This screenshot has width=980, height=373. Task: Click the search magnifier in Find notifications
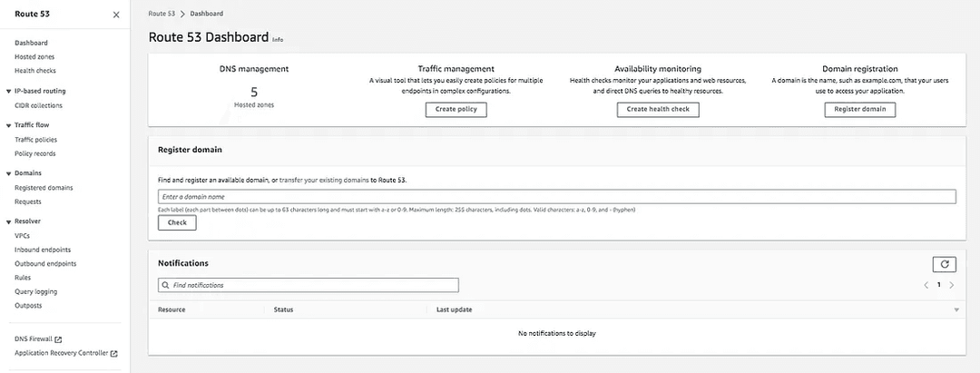pos(166,285)
